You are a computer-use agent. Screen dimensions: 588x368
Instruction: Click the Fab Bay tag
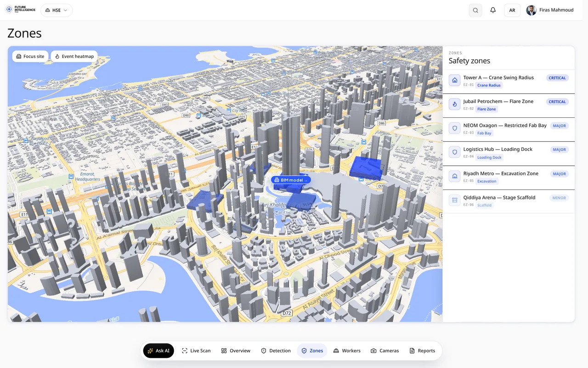484,133
